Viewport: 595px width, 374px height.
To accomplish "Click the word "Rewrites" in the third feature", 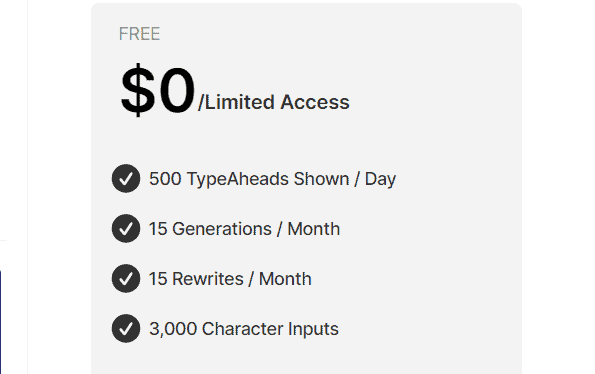I will tap(208, 279).
